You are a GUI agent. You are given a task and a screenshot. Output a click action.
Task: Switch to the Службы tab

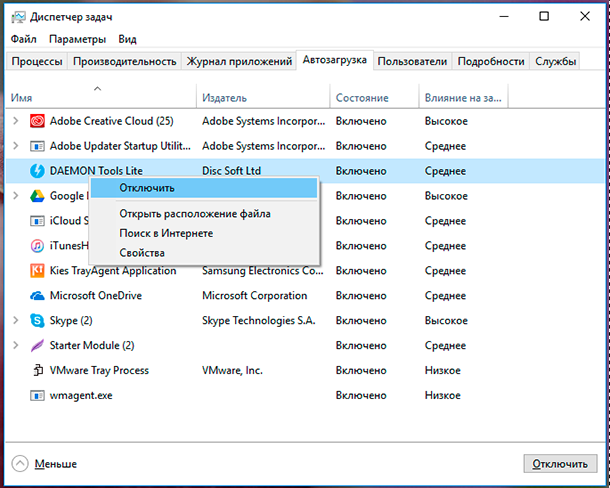555,61
